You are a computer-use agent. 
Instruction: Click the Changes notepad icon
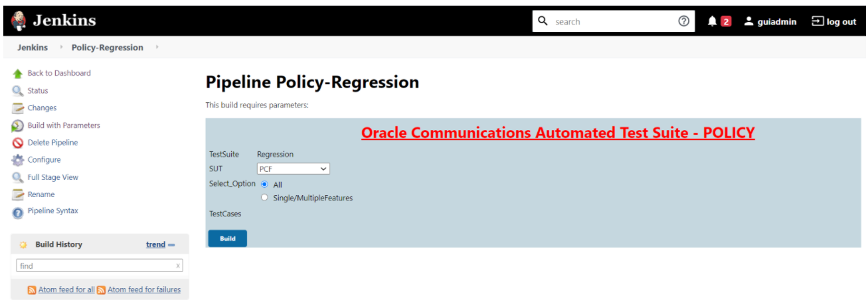click(18, 108)
